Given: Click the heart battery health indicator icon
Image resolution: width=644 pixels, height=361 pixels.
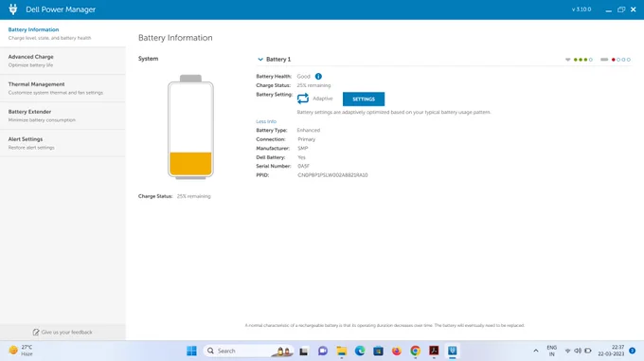Looking at the screenshot, I should (567, 60).
